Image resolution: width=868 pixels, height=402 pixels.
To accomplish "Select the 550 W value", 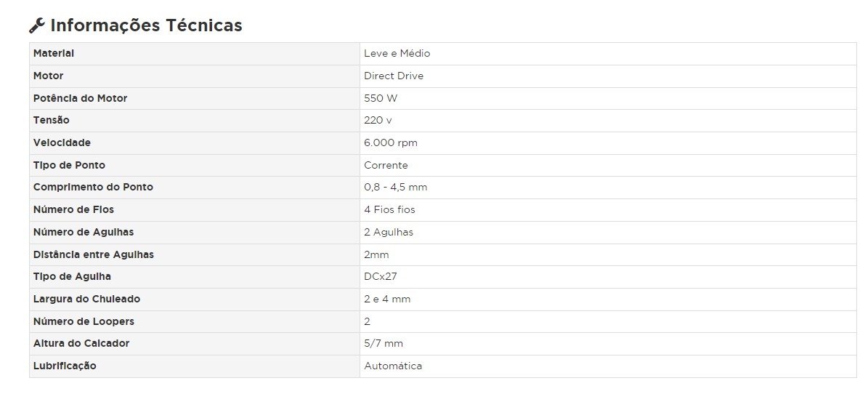I will click(x=381, y=98).
